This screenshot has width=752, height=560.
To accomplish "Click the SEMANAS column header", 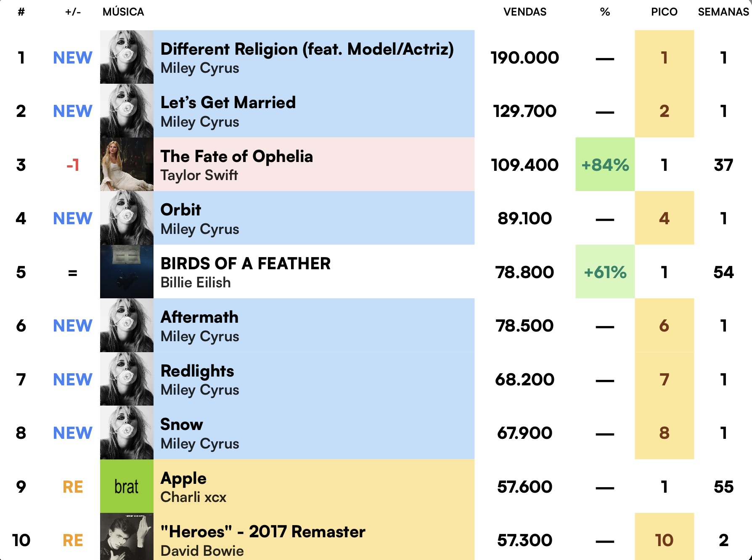I will pyautogui.click(x=723, y=12).
